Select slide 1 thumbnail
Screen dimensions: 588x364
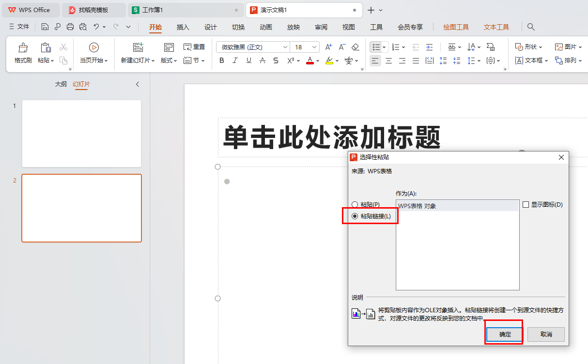81,134
